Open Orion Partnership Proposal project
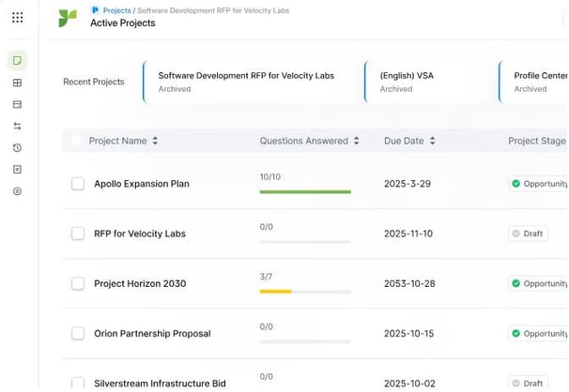 (x=152, y=333)
